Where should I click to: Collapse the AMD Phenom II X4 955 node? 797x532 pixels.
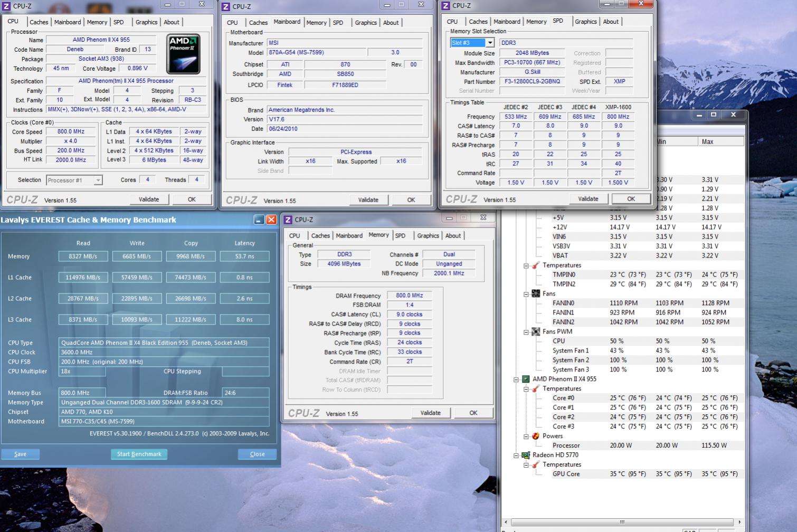pyautogui.click(x=517, y=379)
